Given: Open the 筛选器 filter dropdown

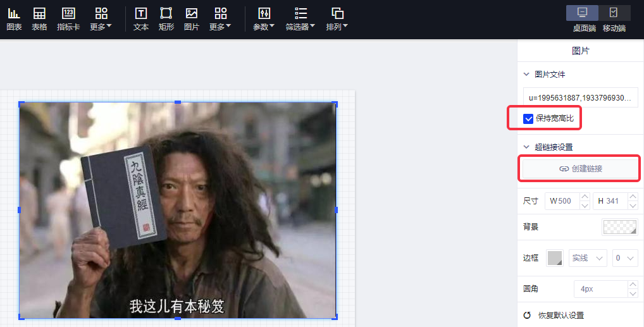Looking at the screenshot, I should tap(300, 19).
